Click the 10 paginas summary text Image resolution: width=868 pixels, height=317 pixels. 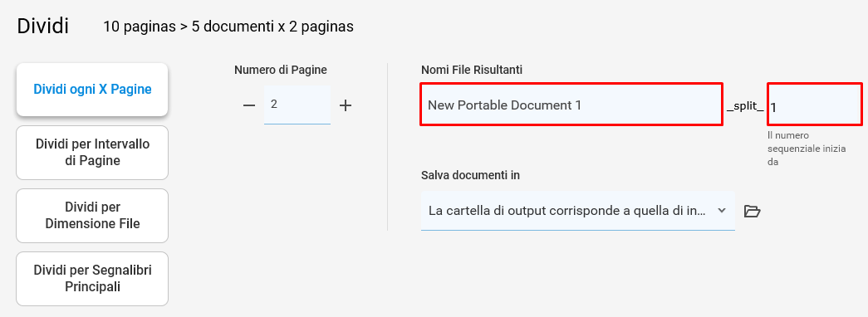tap(228, 27)
